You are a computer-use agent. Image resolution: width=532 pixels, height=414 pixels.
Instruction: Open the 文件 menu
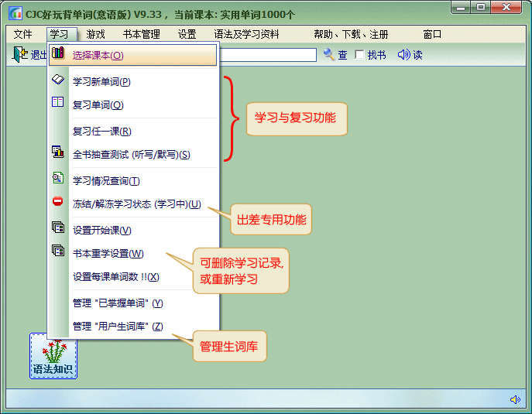pyautogui.click(x=23, y=34)
